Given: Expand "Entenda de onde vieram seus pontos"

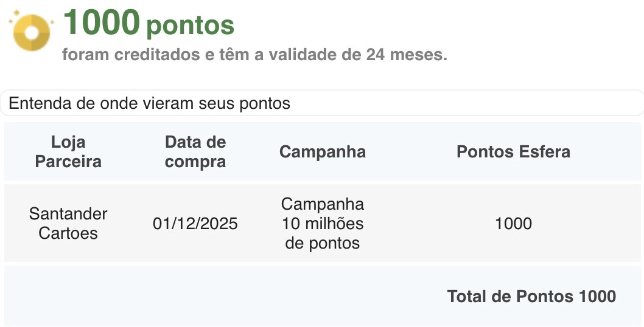Looking at the screenshot, I should tap(150, 103).
